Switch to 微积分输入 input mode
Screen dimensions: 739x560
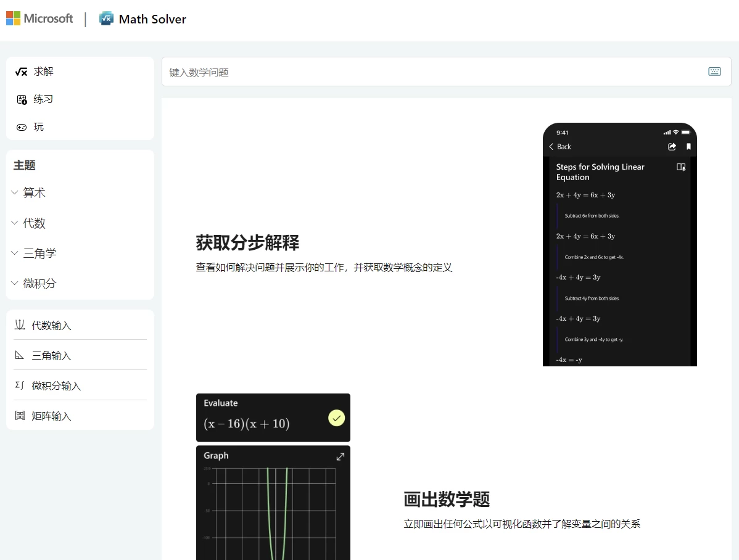pyautogui.click(x=56, y=386)
